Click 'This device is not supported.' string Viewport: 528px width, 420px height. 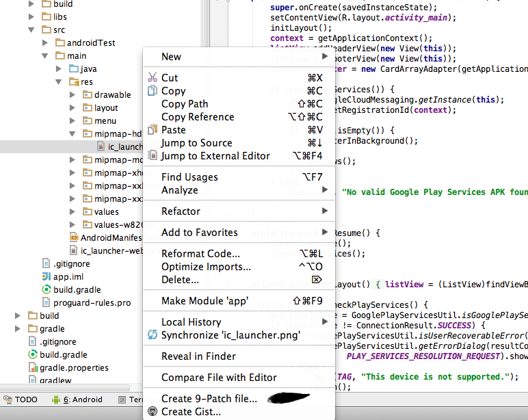(435, 376)
